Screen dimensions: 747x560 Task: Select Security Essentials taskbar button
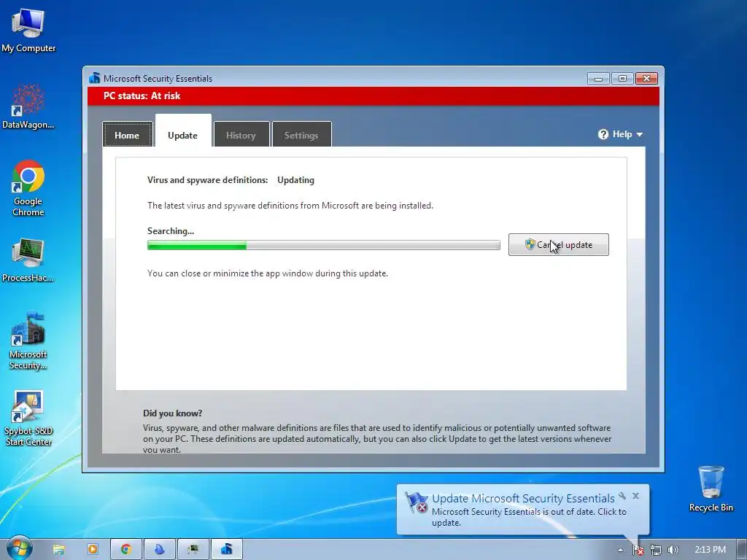227,550
